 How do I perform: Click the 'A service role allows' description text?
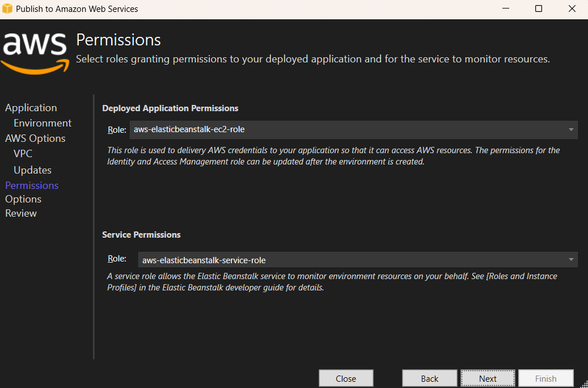coord(332,282)
